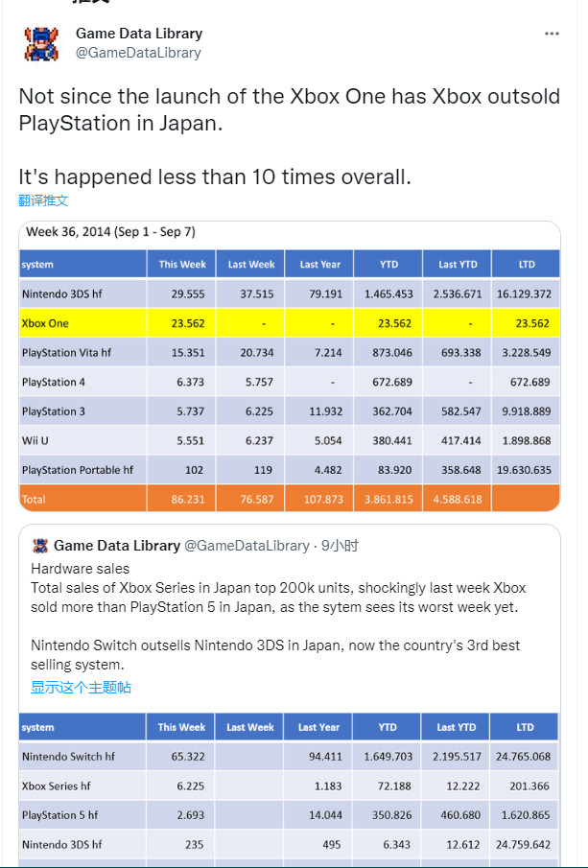Click the quoted tweet's @GameDataLibrary handle
This screenshot has height=868, width=588.
pyautogui.click(x=247, y=546)
